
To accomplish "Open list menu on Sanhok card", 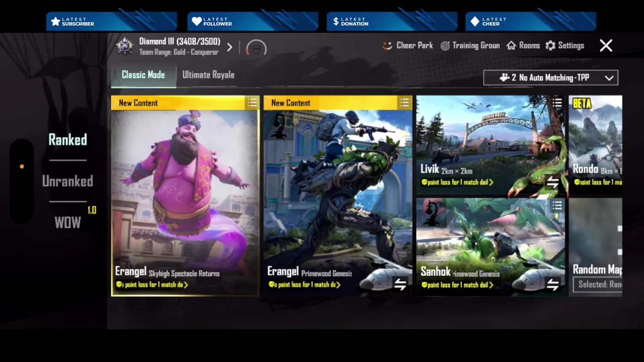I will 557,206.
